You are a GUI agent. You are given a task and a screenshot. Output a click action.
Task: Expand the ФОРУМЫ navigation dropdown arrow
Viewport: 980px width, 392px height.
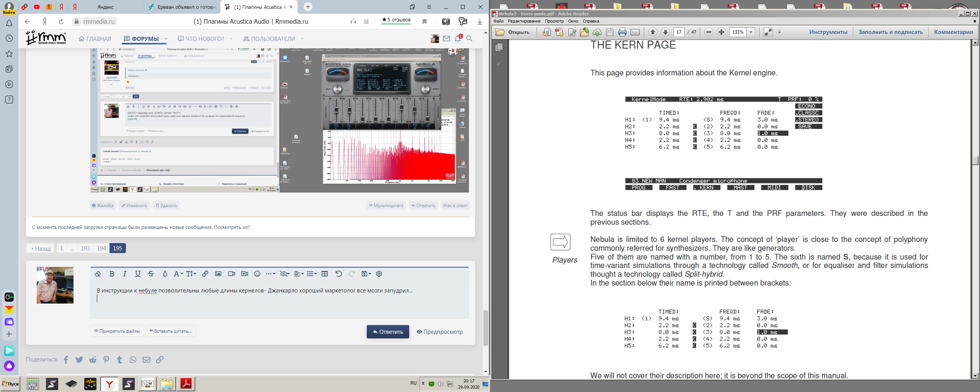166,39
